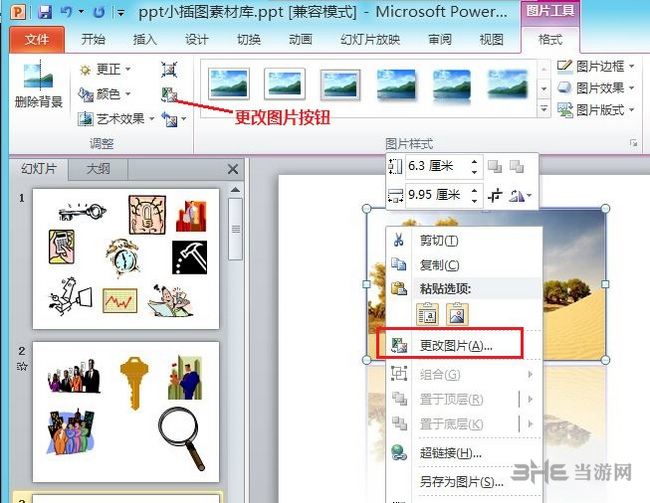This screenshot has height=503, width=650.
Task: Switch to the Insert (插入) tab
Action: 145,39
